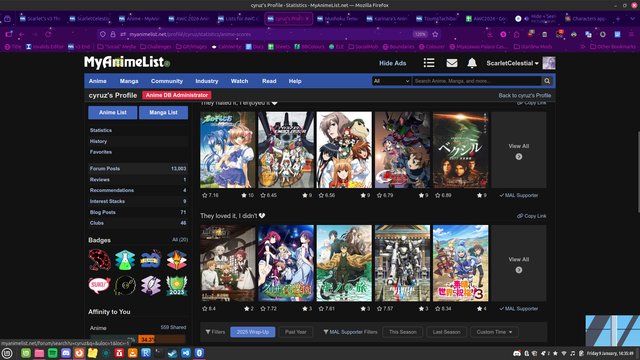Click the MAL search input field
Image resolution: width=640 pixels, height=360 pixels.
click(x=477, y=81)
